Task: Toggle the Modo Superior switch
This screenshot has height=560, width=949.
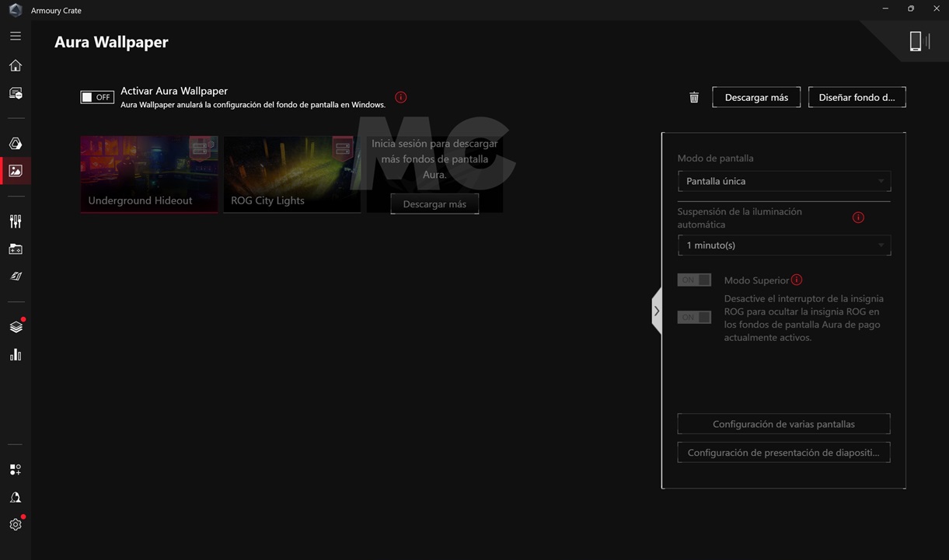Action: 694,280
